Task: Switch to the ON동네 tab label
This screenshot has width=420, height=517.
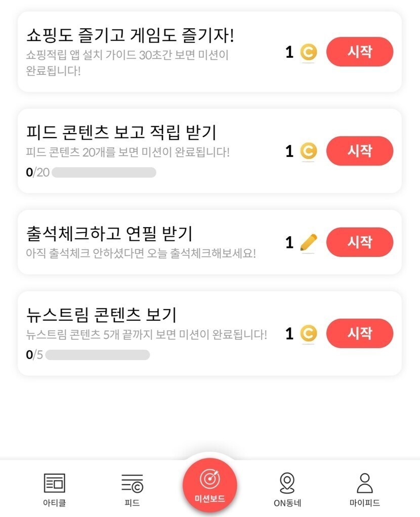Action: [287, 503]
